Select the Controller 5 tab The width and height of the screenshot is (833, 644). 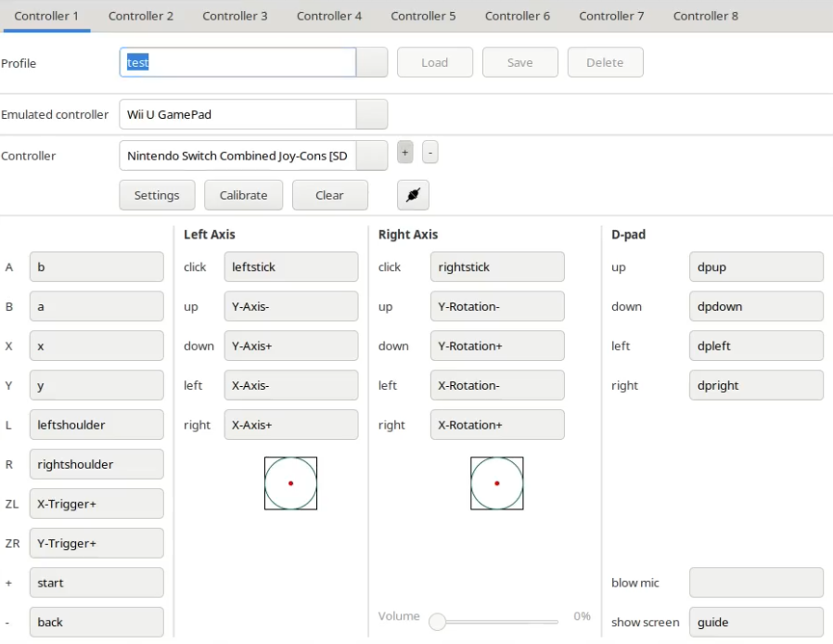[423, 16]
